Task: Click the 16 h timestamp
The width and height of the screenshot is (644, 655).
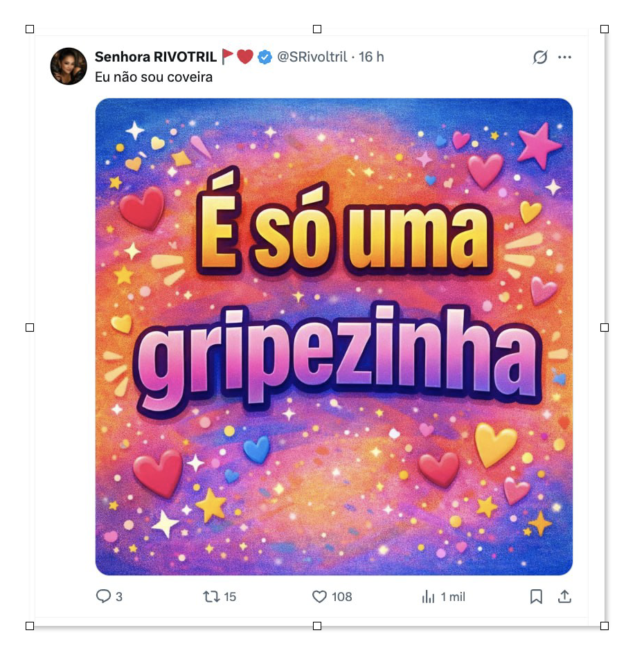Action: 371,57
